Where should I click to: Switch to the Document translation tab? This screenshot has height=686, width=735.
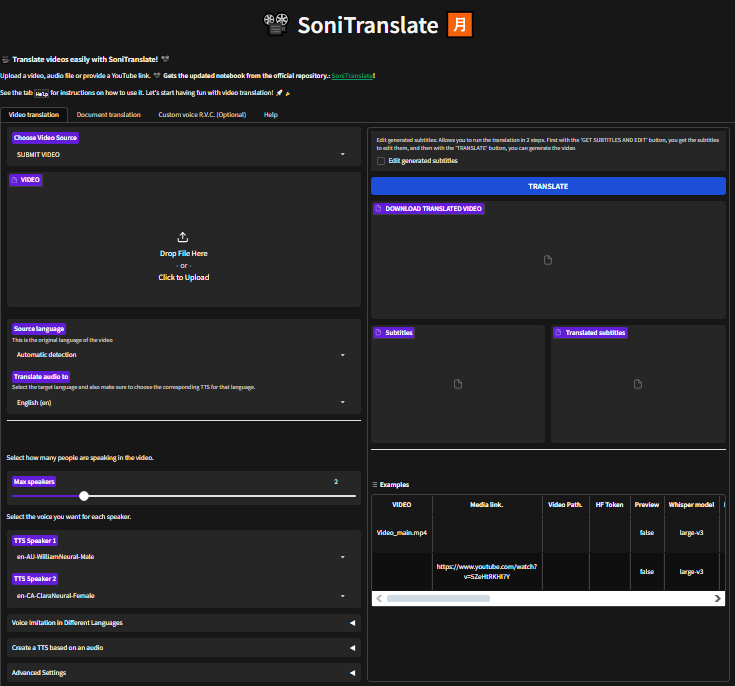pyautogui.click(x=108, y=115)
